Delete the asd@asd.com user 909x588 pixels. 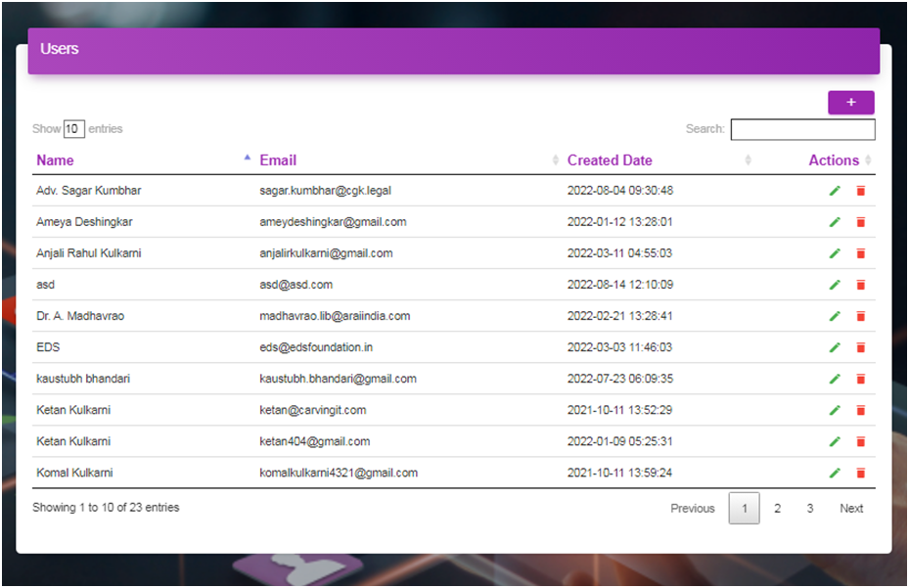(861, 285)
